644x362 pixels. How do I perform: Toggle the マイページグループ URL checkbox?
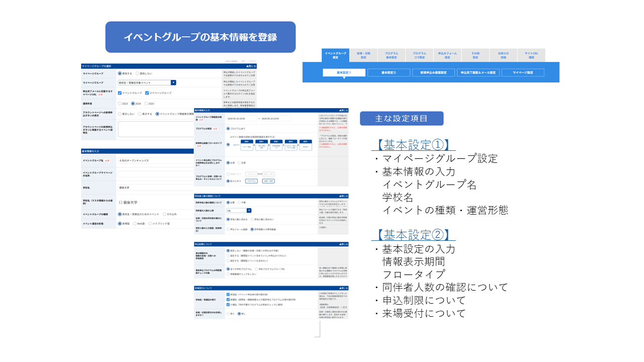tap(147, 93)
